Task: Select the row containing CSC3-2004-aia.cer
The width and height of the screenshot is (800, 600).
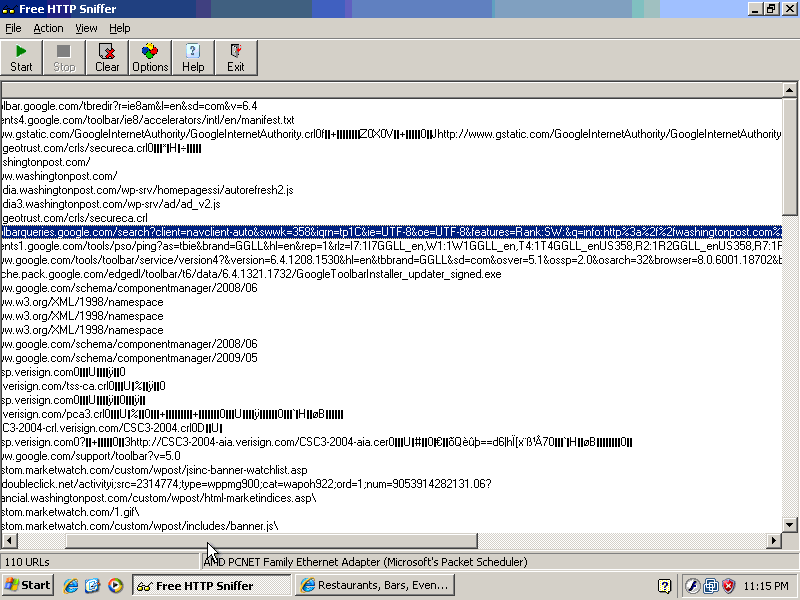Action: (391, 442)
